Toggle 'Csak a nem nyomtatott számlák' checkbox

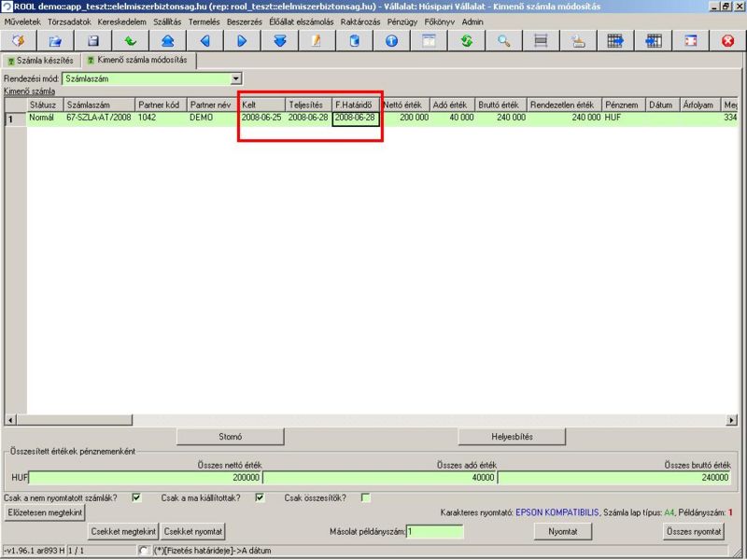(x=137, y=497)
